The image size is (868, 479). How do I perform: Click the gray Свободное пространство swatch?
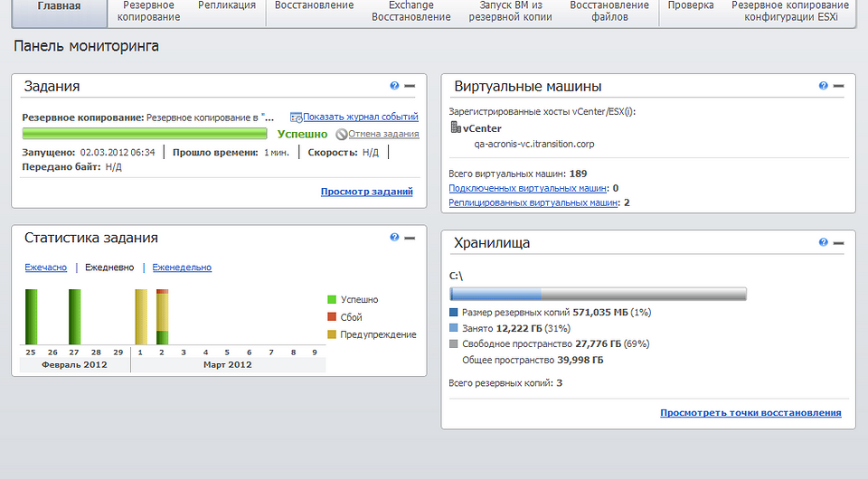click(453, 344)
